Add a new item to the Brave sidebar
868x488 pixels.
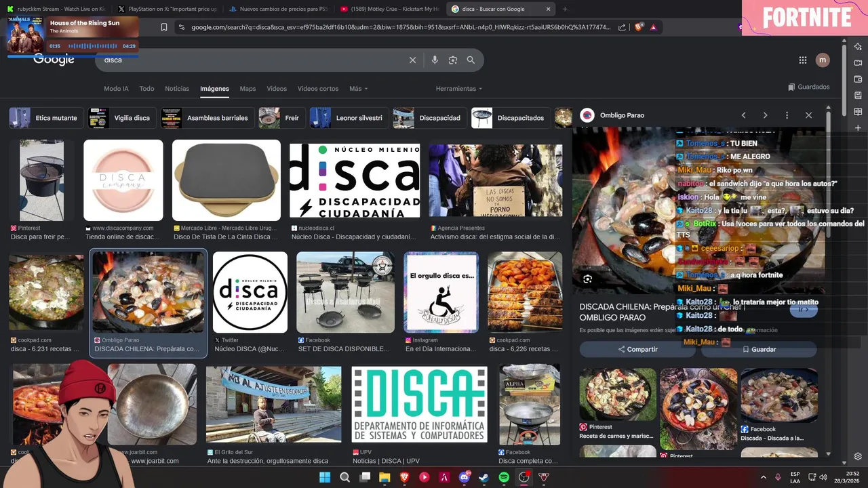(x=858, y=128)
